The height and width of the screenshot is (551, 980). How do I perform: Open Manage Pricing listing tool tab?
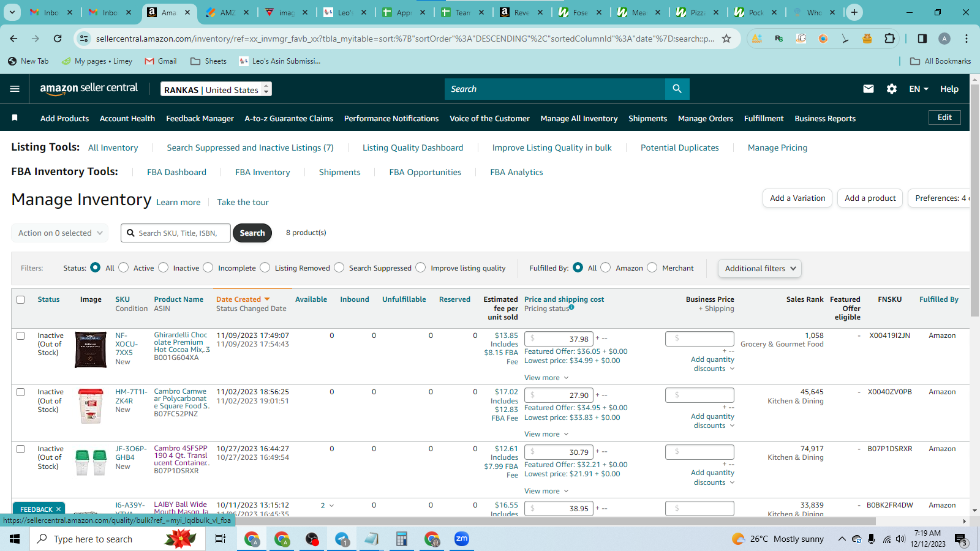777,148
